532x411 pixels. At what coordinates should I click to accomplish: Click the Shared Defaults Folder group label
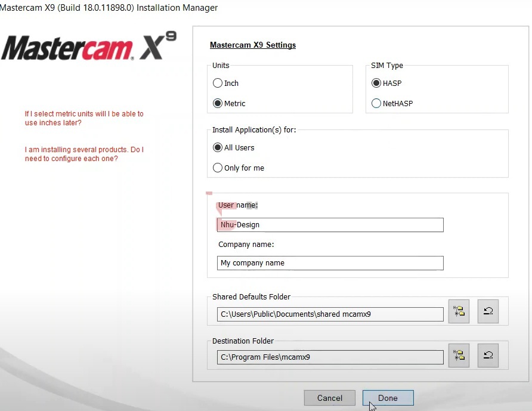[251, 296]
